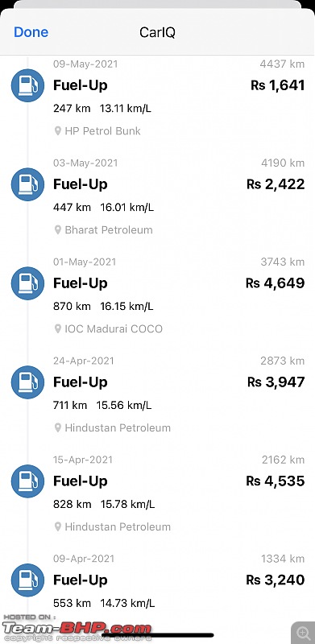
Task: Click the CarIQ title in header
Action: pos(158,32)
